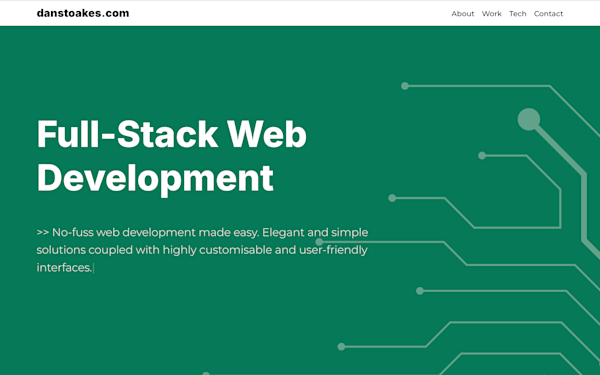600x375 pixels.
Task: Click the "No-fuss web development made easy" paragraph
Action: 202,250
